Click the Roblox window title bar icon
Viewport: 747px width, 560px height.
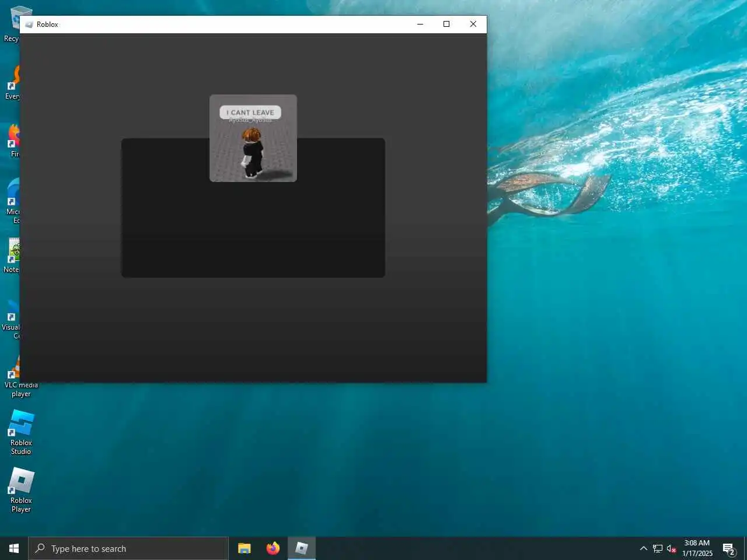[x=29, y=24]
